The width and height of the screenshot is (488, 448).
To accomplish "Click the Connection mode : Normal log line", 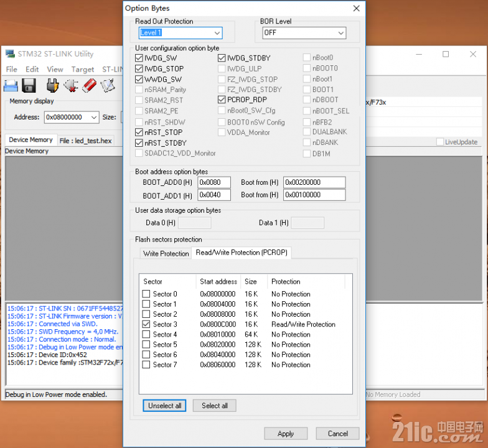I will [62, 339].
